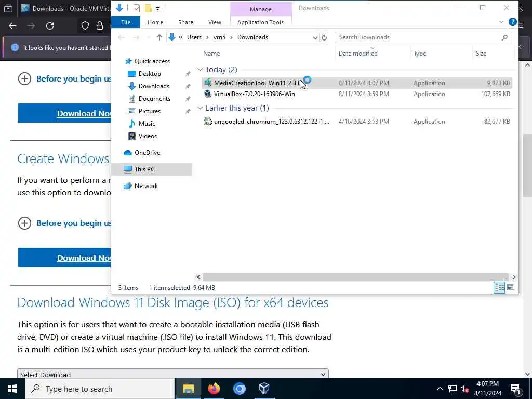This screenshot has height=399, width=532.
Task: Sort by the Name column header
Action: click(211, 54)
